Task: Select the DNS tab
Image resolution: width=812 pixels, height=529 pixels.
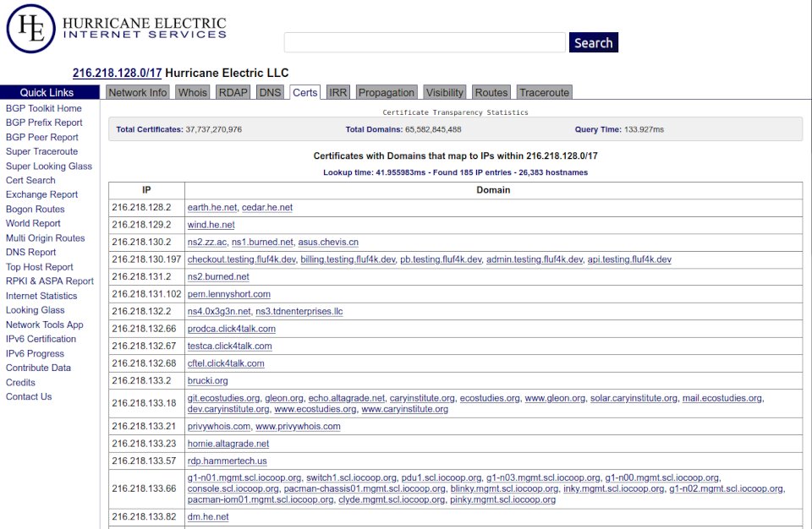Action: (x=270, y=92)
